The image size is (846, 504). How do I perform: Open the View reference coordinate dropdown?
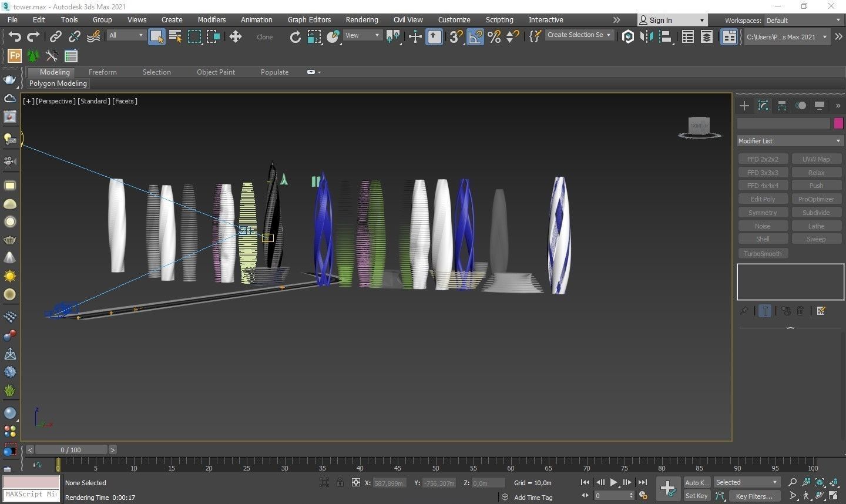point(362,35)
